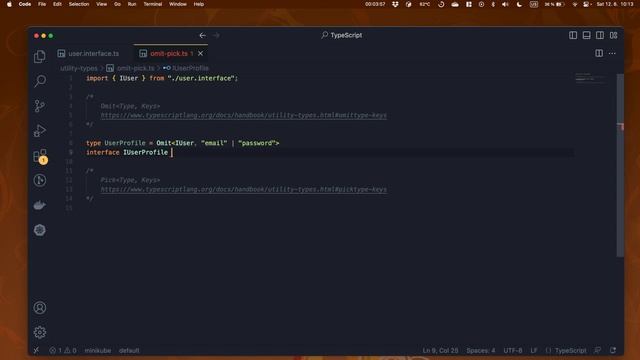This screenshot has height=360, width=640.
Task: Open the Pick utility type documentation link
Action: (x=244, y=189)
